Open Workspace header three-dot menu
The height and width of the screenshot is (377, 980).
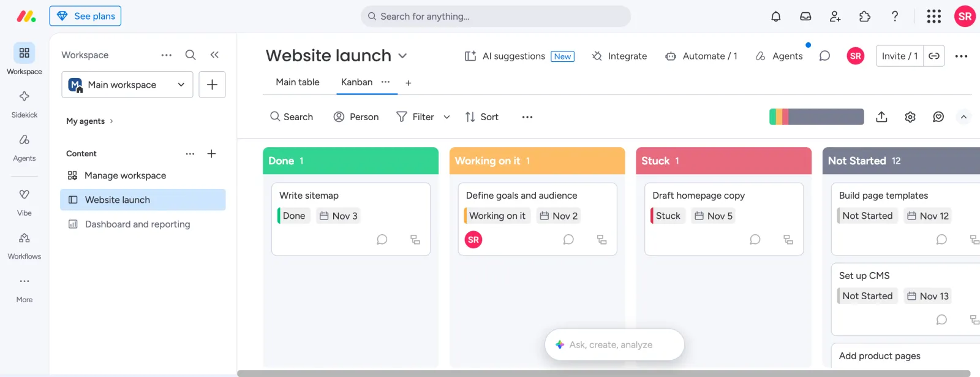point(166,55)
